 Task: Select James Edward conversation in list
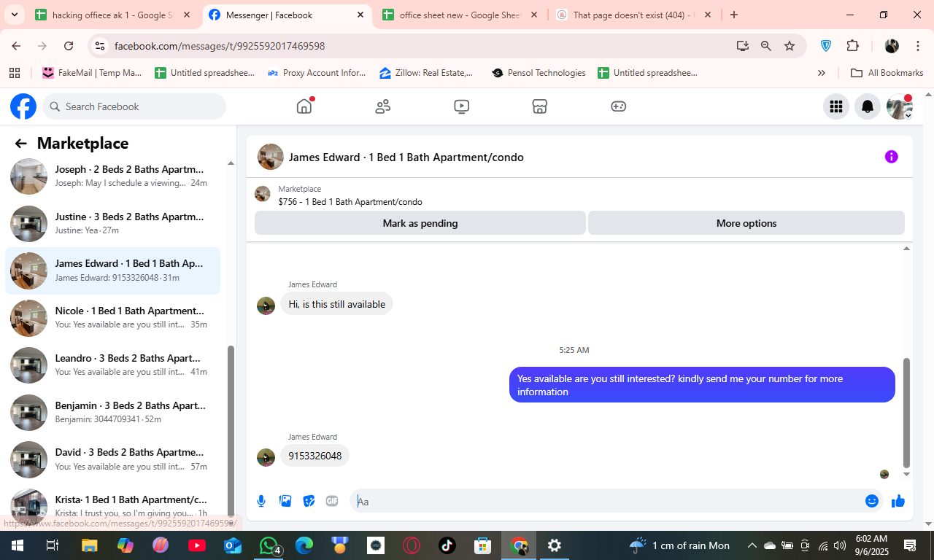tap(113, 271)
